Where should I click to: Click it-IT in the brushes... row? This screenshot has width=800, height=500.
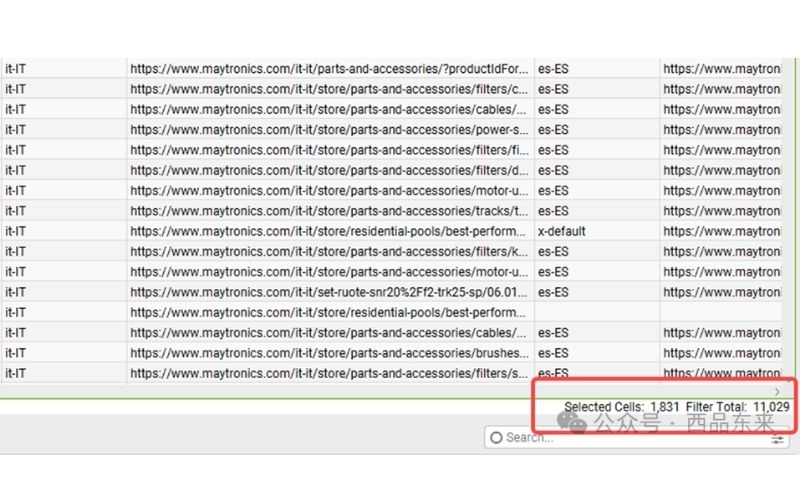pos(15,353)
